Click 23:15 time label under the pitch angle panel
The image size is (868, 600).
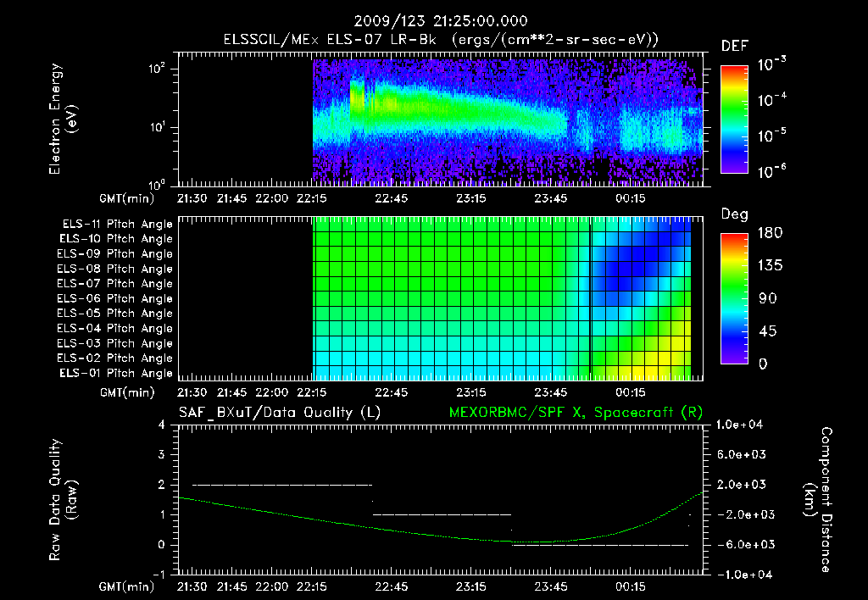(471, 392)
